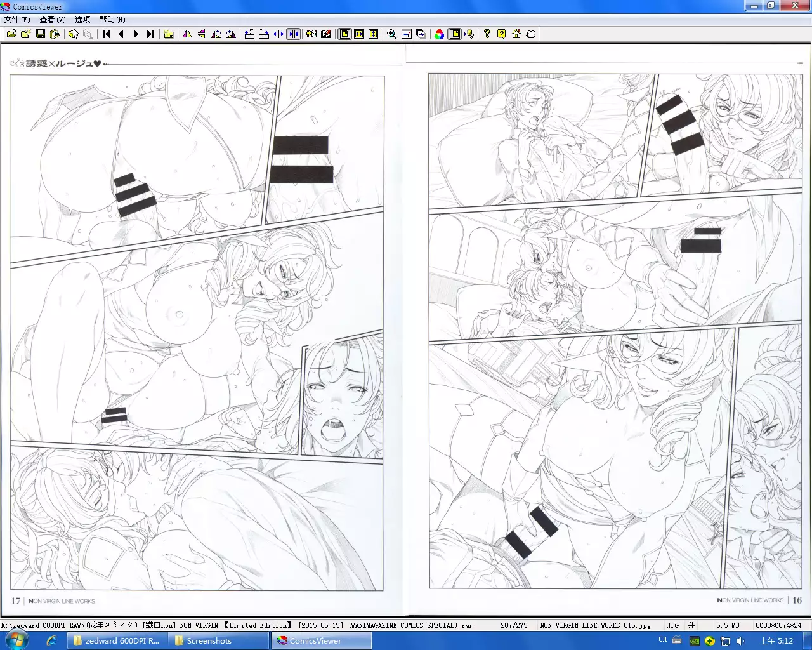Open the 查看(V) menu
This screenshot has height=650, width=812.
pos(53,20)
